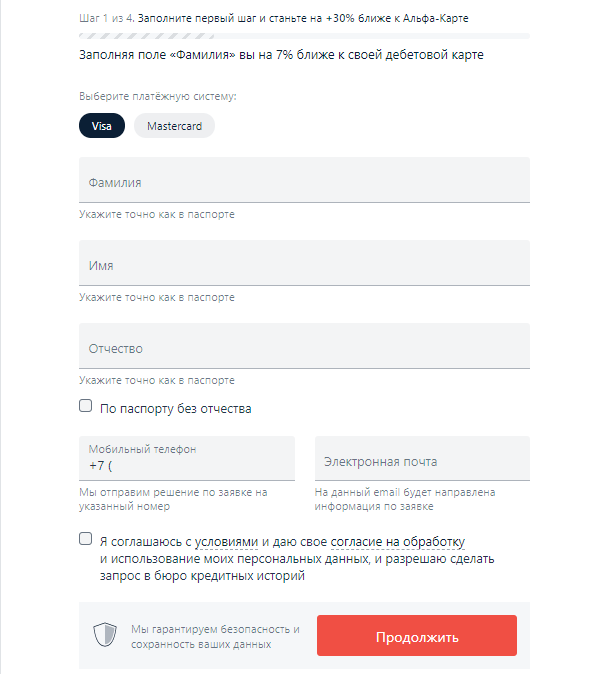This screenshot has height=674, width=607.
Task: Click the email hint below Электронная почта
Action: click(x=404, y=499)
